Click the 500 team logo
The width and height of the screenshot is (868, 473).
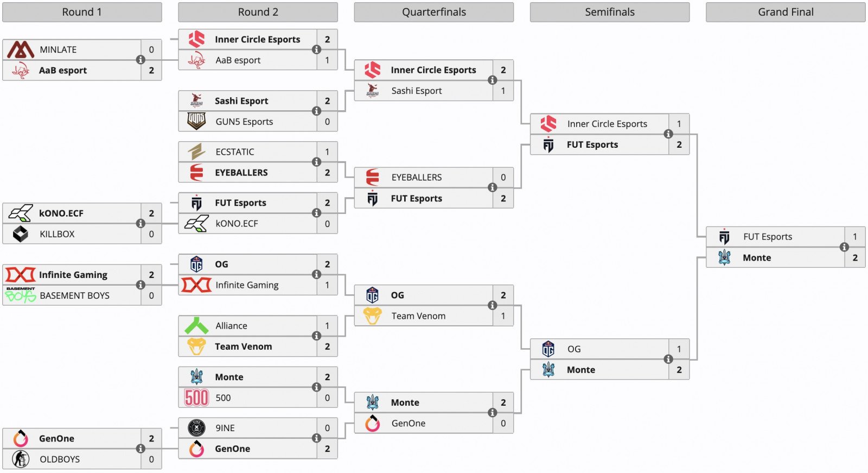(196, 398)
